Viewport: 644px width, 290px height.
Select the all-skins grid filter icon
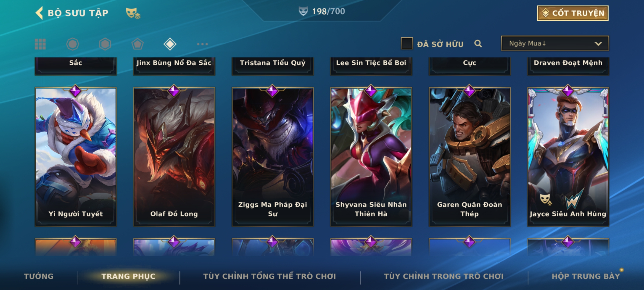40,44
